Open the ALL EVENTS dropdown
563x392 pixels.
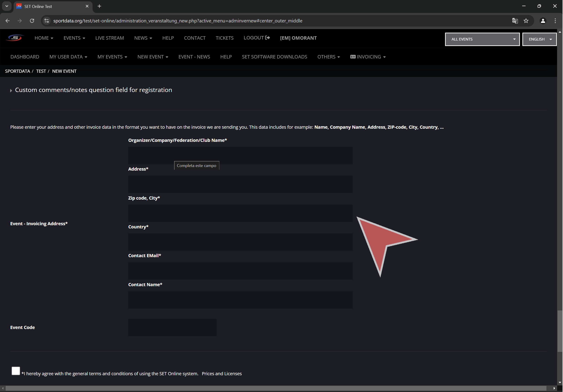point(482,39)
